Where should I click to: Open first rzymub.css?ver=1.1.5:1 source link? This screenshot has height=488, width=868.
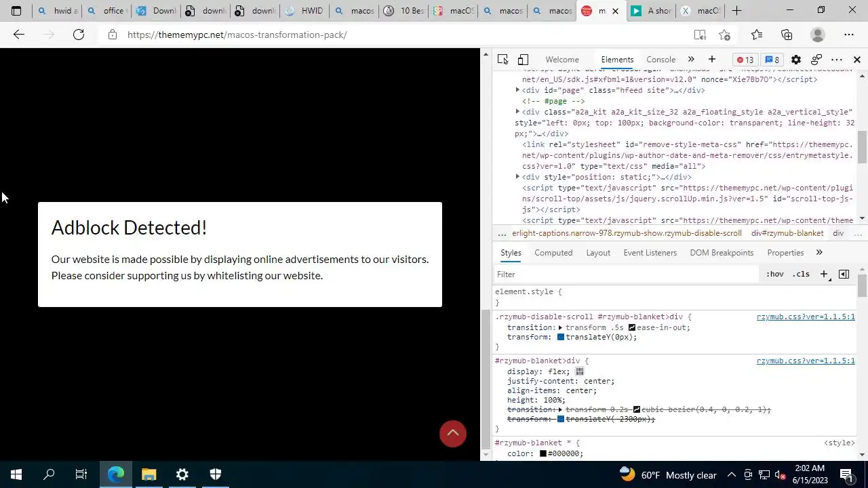806,317
